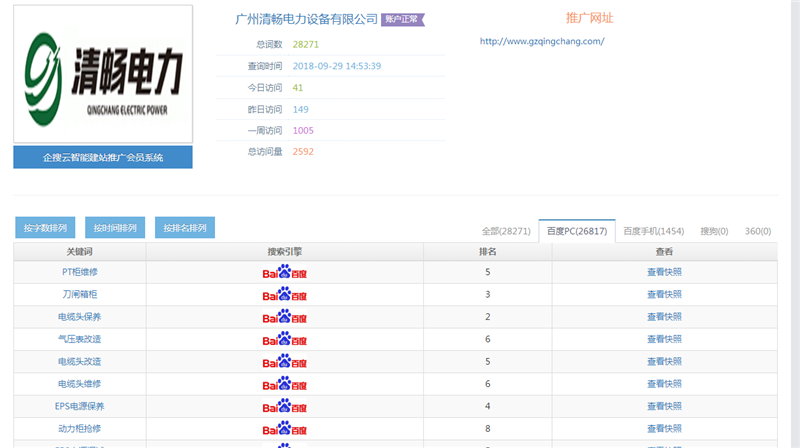Open 企搜云智能建站推广会员系统 blue button
The image size is (800, 448).
click(x=103, y=157)
